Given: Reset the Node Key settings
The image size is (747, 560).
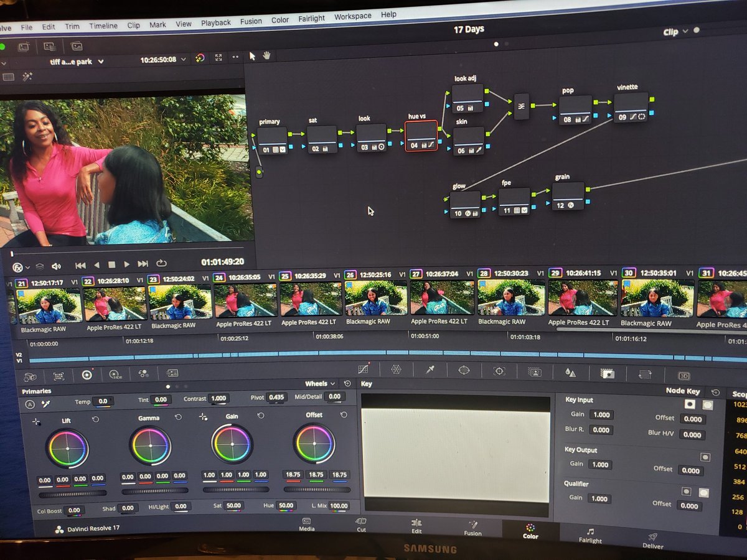Looking at the screenshot, I should pos(716,392).
